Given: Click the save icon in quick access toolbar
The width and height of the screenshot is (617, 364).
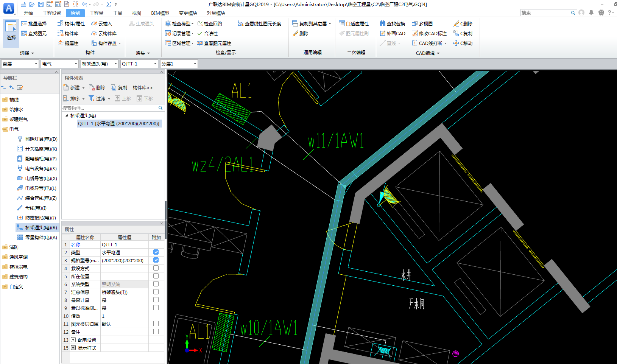Looking at the screenshot, I should (x=41, y=4).
